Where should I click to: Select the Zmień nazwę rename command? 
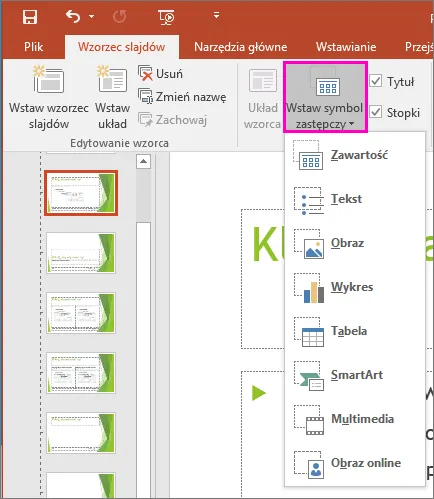[x=182, y=97]
